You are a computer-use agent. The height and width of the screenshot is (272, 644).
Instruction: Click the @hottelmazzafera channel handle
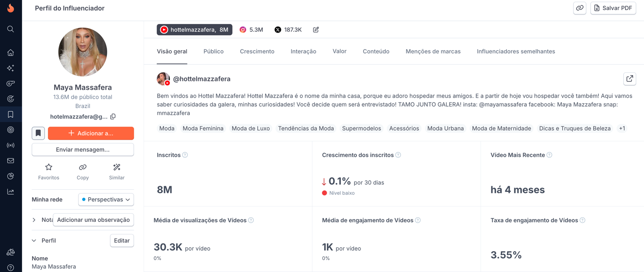point(202,79)
